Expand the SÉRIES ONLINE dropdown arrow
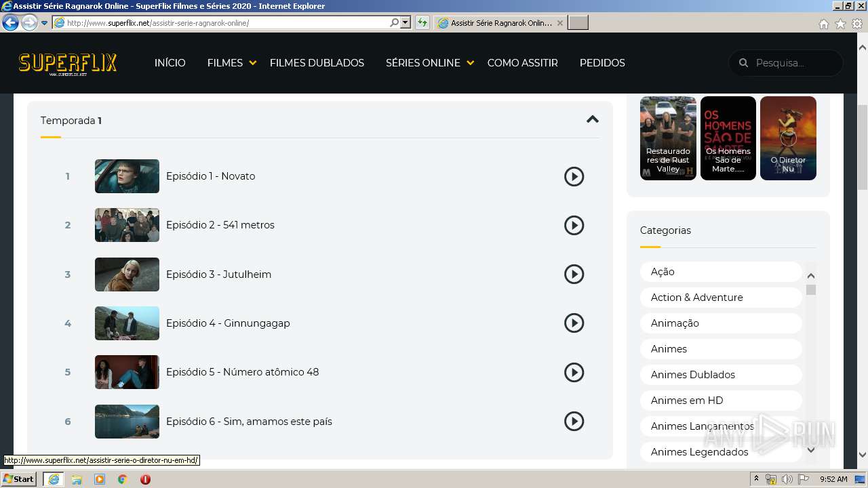The image size is (868, 488). coord(470,63)
